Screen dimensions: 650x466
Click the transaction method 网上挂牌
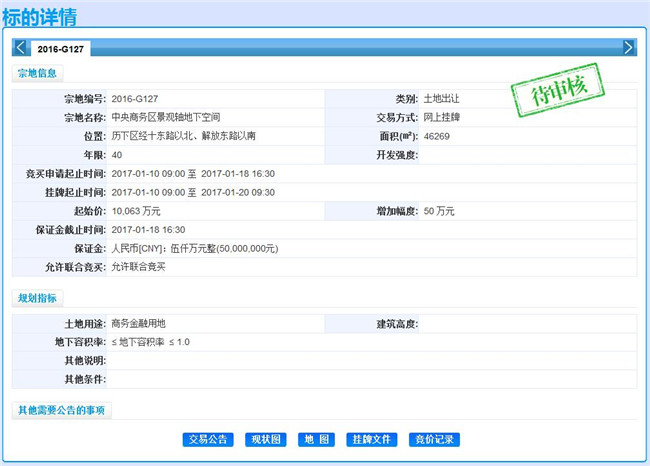[x=441, y=117]
